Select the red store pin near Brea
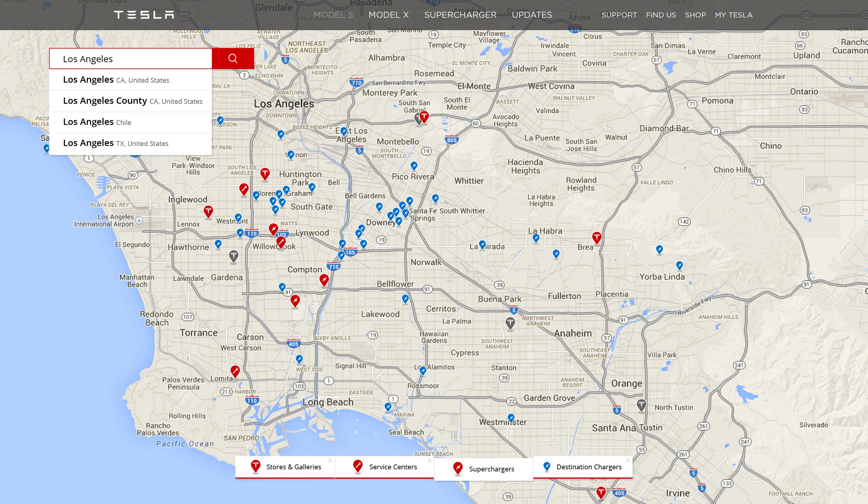868x504 pixels. pos(596,238)
